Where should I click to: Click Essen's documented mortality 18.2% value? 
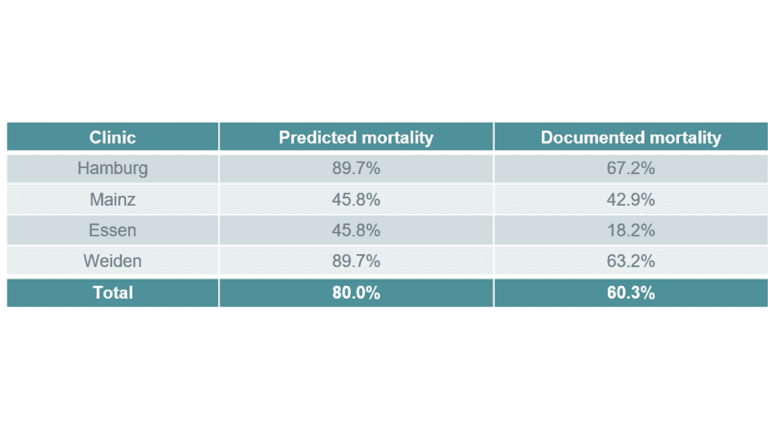630,230
